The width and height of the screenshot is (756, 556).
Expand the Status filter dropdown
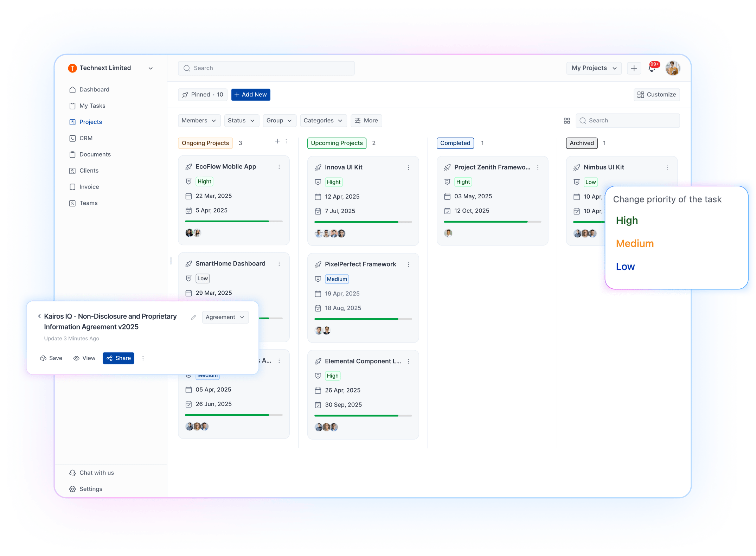click(x=242, y=121)
